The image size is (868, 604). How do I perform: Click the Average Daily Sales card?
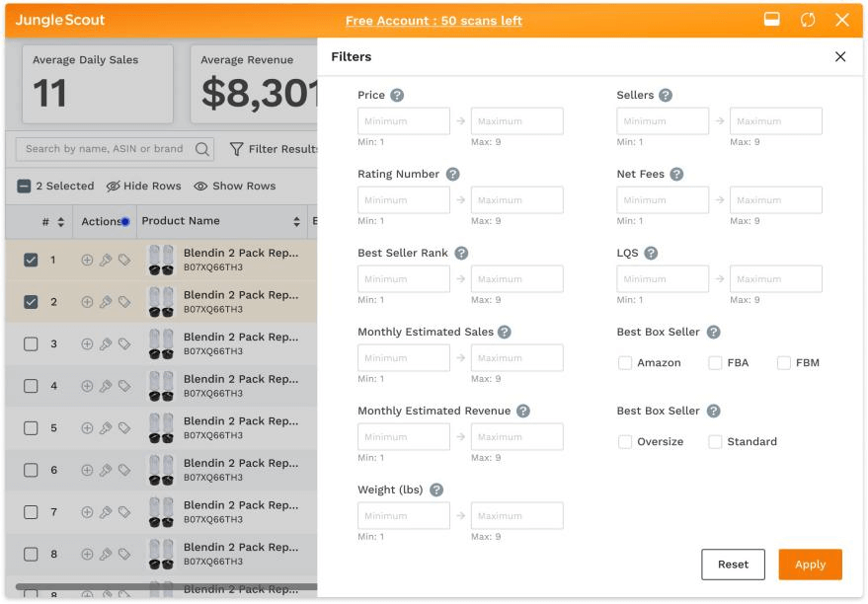(x=98, y=84)
